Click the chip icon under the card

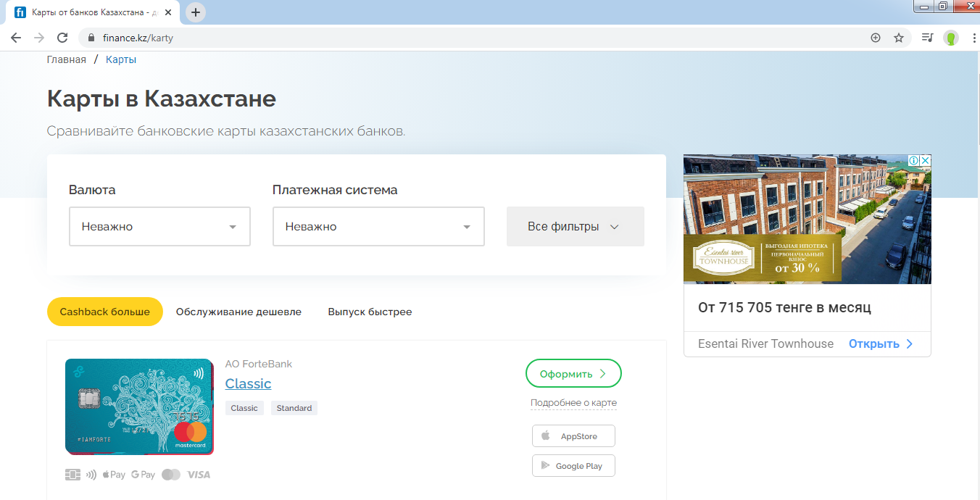click(x=72, y=475)
